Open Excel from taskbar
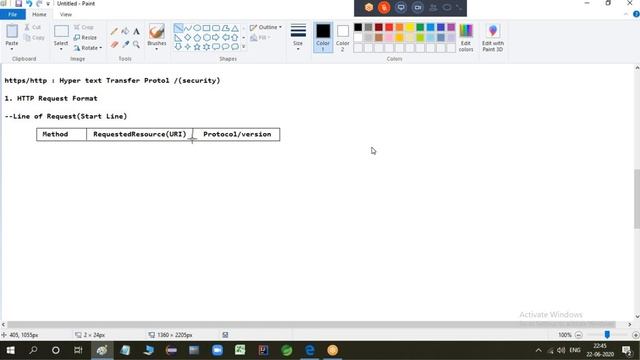This screenshot has width=640, height=360. 240,350
